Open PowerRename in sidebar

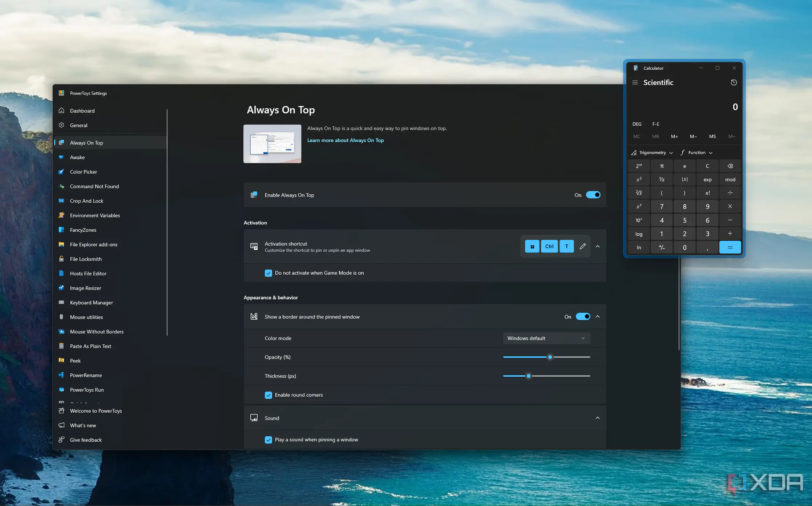111,375
